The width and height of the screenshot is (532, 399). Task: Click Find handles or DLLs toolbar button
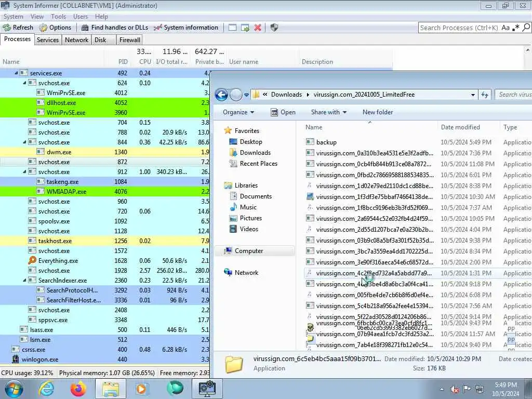115,28
